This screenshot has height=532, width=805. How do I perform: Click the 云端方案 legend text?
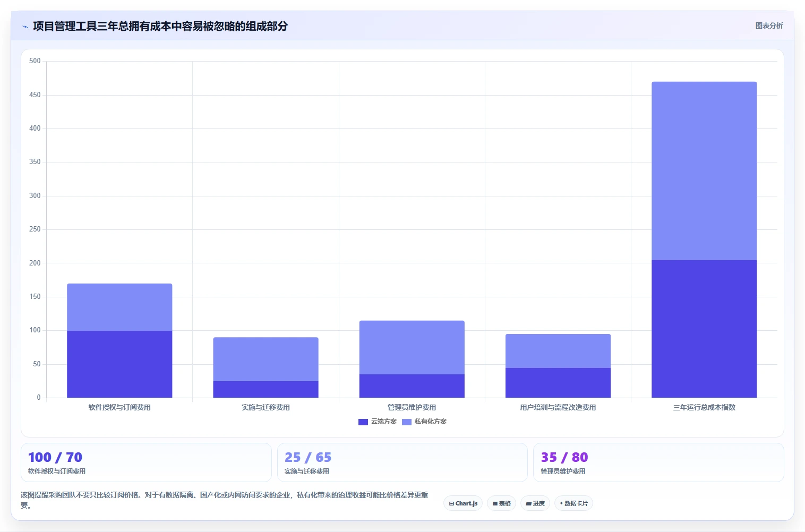(384, 422)
